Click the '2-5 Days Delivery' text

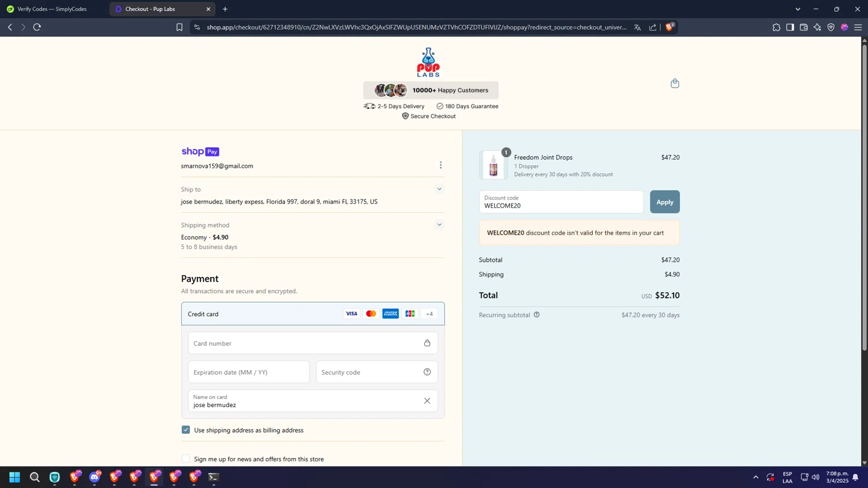pyautogui.click(x=401, y=106)
